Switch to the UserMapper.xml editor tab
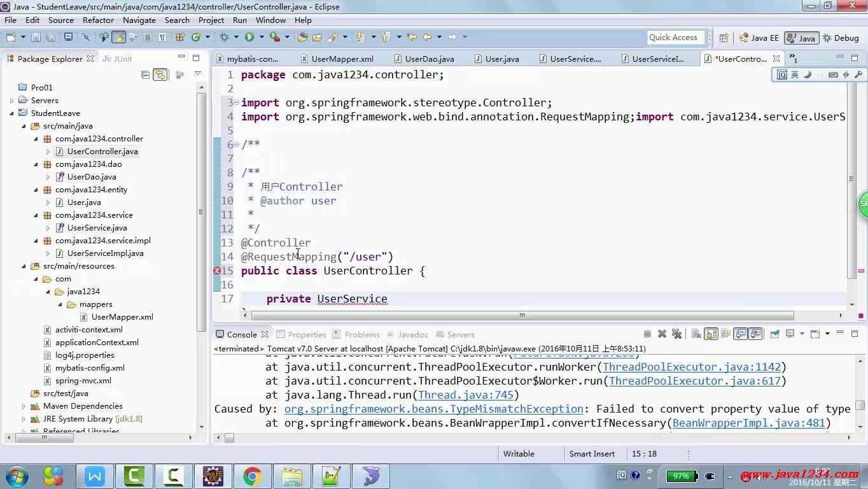 (x=337, y=59)
